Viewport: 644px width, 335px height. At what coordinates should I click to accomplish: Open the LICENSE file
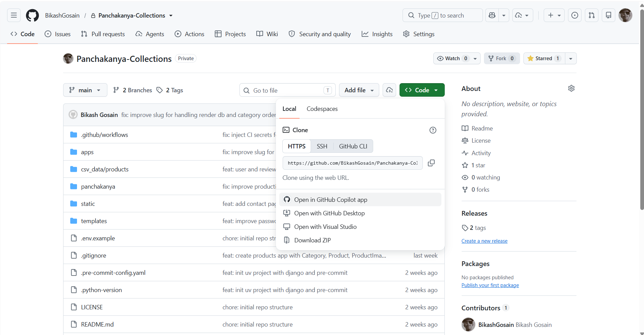pyautogui.click(x=92, y=307)
